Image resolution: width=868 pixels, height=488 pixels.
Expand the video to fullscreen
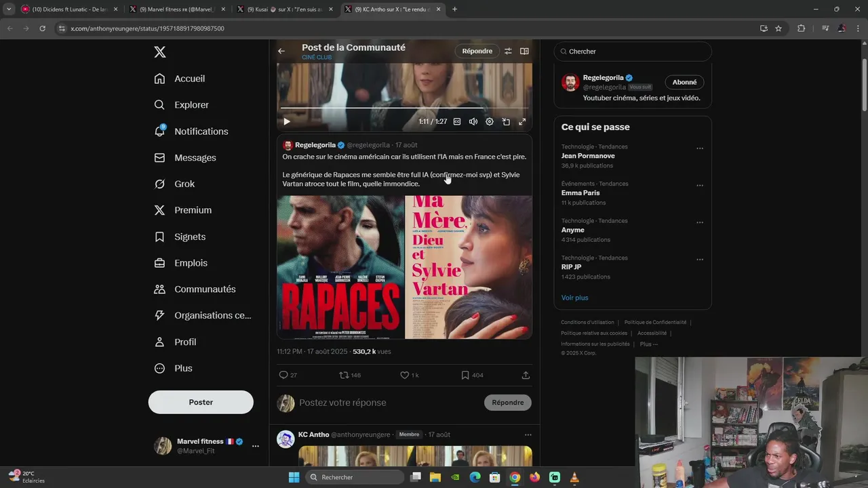[x=522, y=122]
